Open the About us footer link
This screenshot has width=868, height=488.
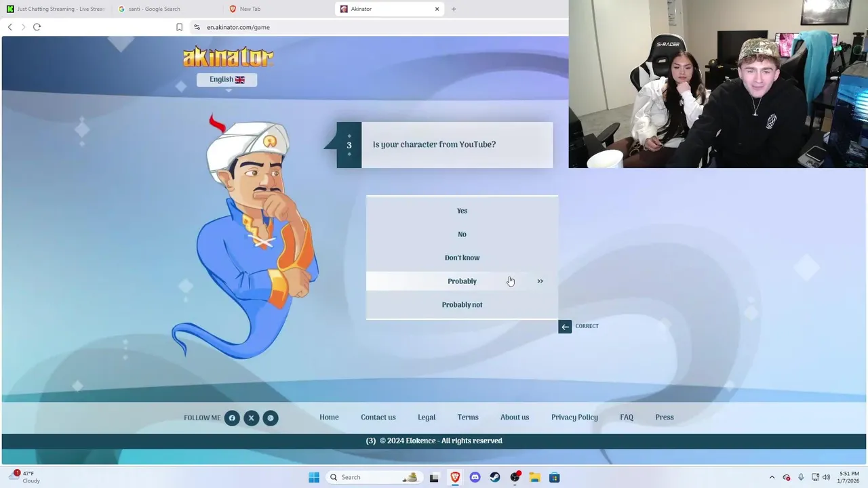pyautogui.click(x=515, y=418)
